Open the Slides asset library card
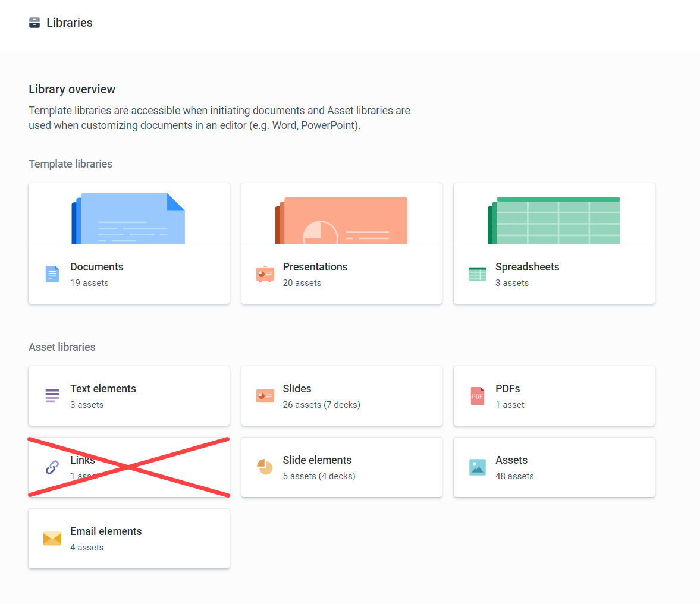700x604 pixels. coord(341,396)
